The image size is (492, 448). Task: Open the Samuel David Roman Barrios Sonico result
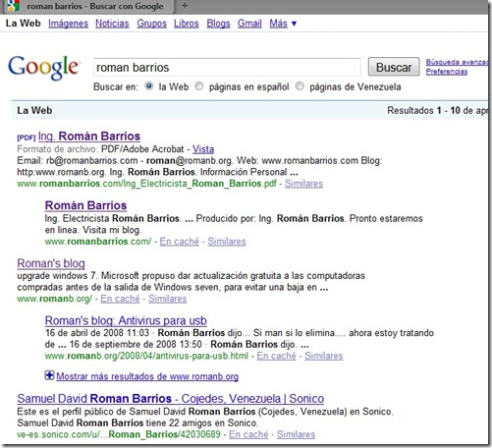tap(171, 399)
